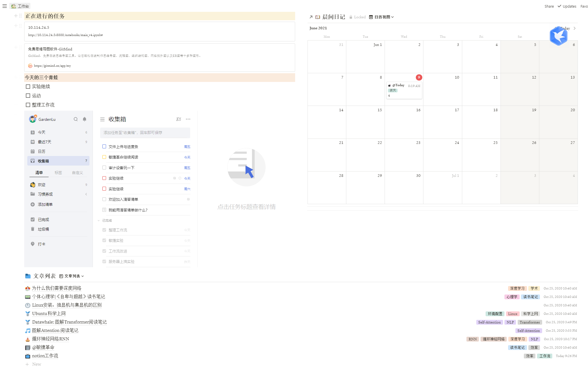Collapse the 已完成 completed section
The image size is (588, 368).
click(99, 220)
